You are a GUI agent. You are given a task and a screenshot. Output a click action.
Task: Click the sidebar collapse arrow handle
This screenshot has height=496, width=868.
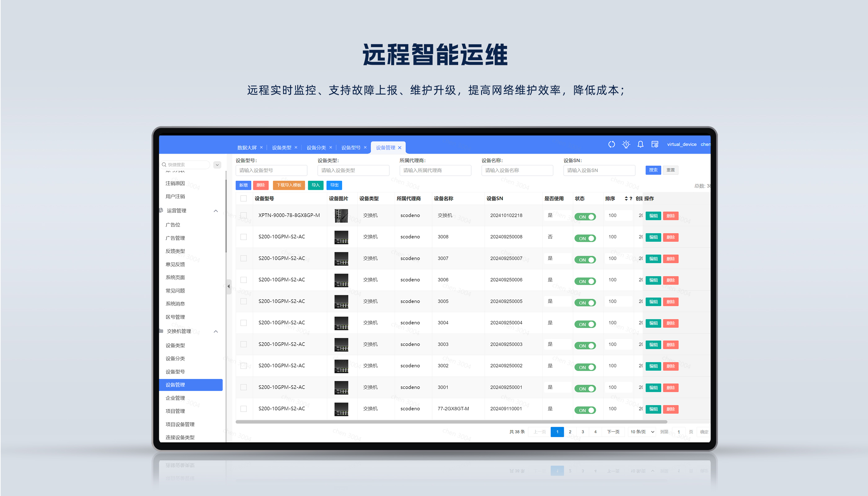[x=228, y=286]
